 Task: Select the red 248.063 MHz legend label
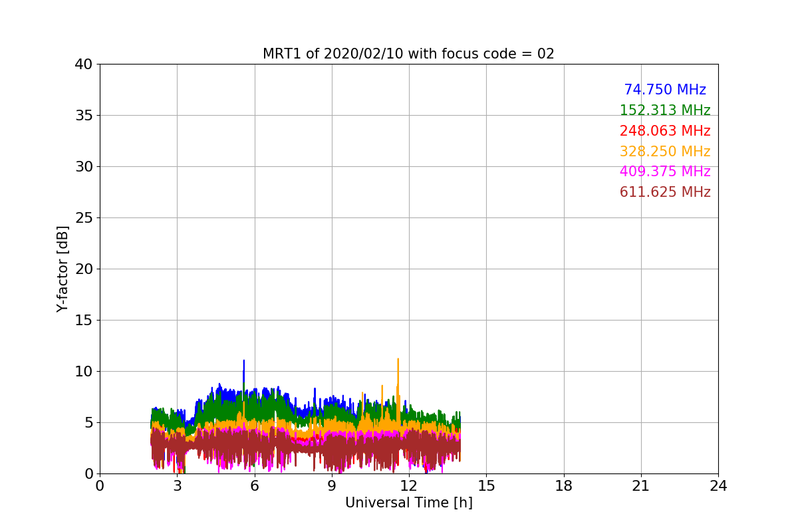click(x=665, y=131)
